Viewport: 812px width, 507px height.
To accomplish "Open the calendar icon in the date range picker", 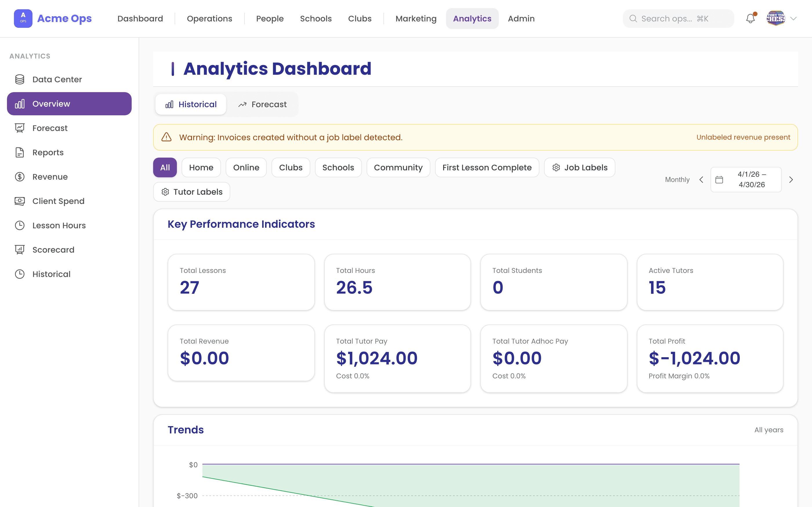I will point(719,179).
